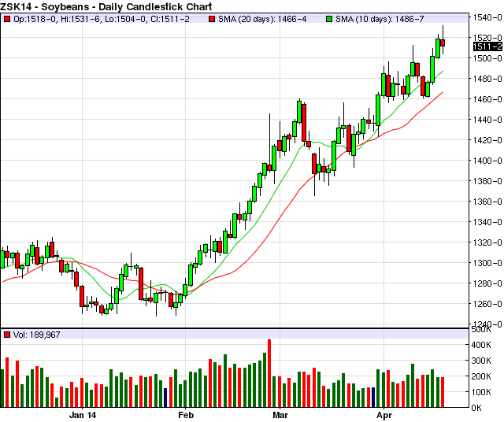504x422 pixels.
Task: Click the 1440-0 price axis label
Action: click(x=487, y=120)
